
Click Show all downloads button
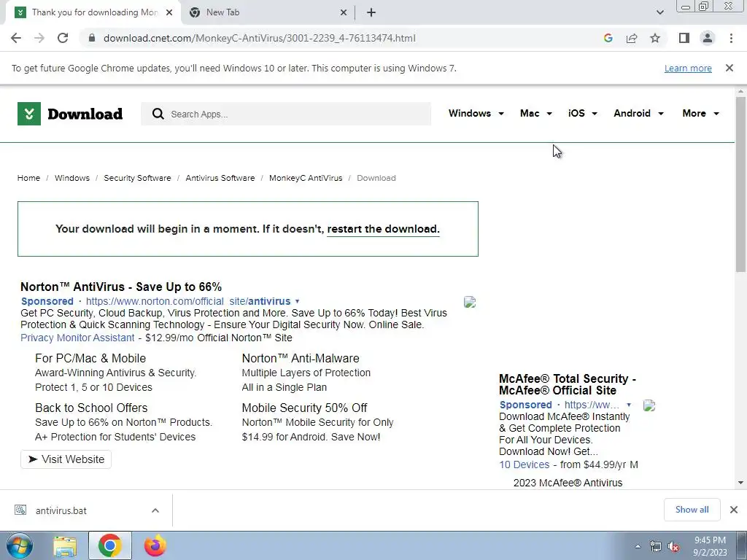692,510
